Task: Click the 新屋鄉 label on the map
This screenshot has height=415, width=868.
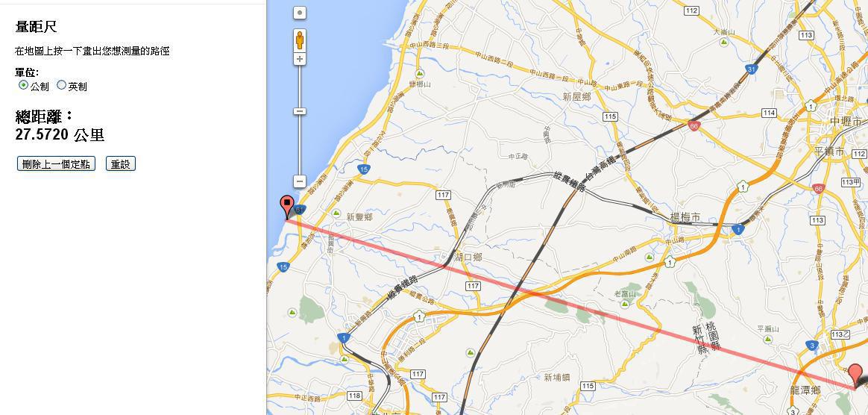Action: coord(577,96)
